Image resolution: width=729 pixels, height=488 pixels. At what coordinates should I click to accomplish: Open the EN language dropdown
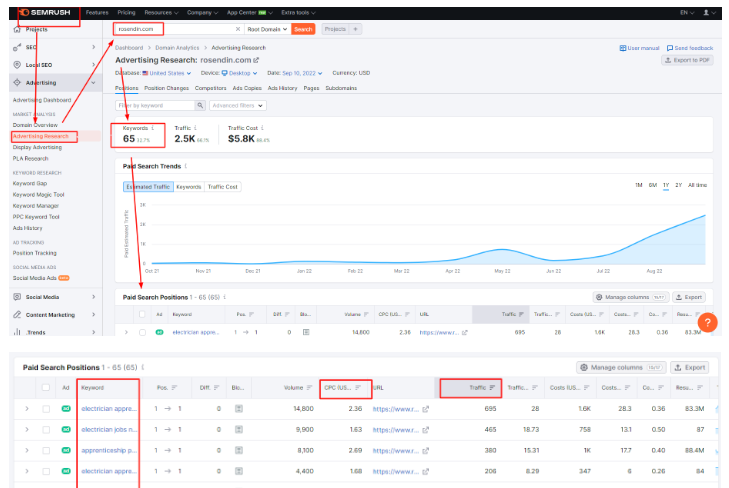687,13
